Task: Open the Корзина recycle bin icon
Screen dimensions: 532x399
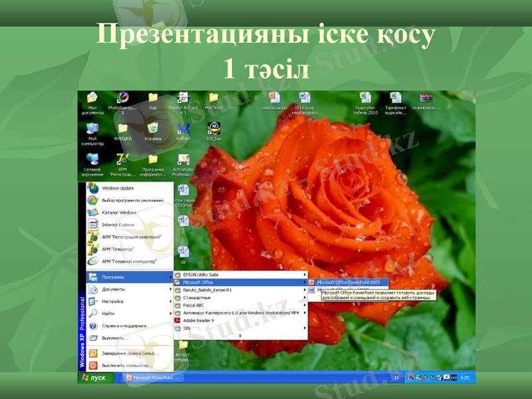Action: [152, 128]
